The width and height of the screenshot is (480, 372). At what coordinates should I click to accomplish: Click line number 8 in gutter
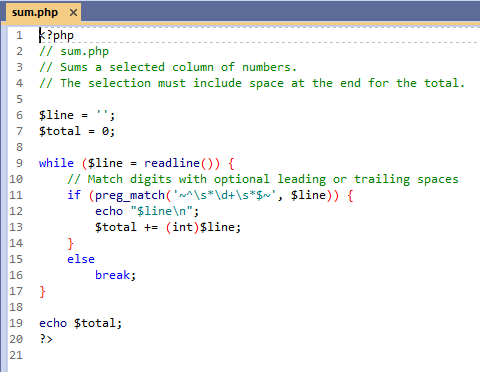19,147
